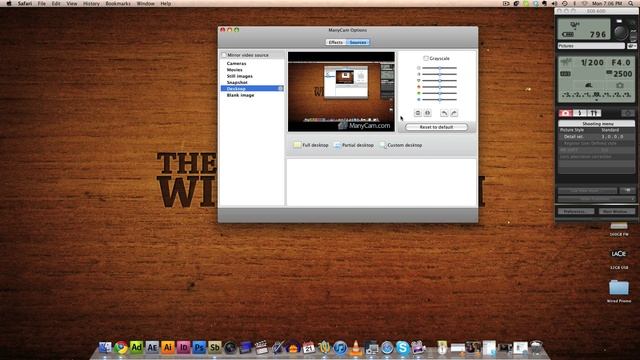
Task: Select the Full desktop source icon
Action: click(298, 145)
